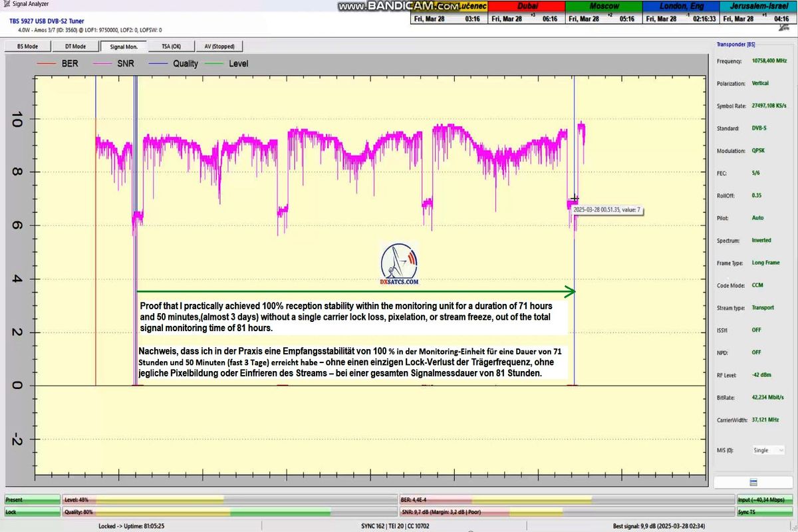This screenshot has height=532, width=798.
Task: Click the green Present status indicator
Action: pos(32,499)
